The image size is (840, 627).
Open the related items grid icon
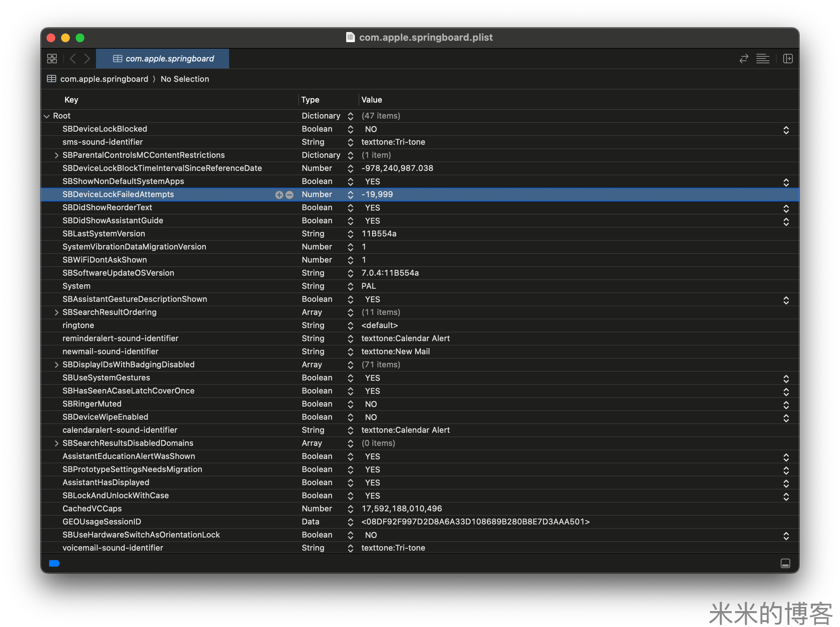click(52, 59)
